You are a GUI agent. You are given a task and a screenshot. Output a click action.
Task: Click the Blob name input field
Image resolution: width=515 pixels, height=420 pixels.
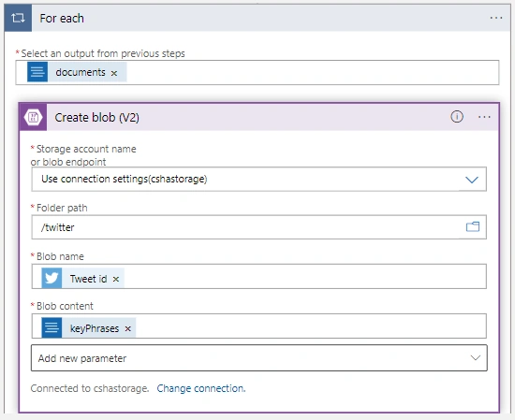pyautogui.click(x=258, y=276)
